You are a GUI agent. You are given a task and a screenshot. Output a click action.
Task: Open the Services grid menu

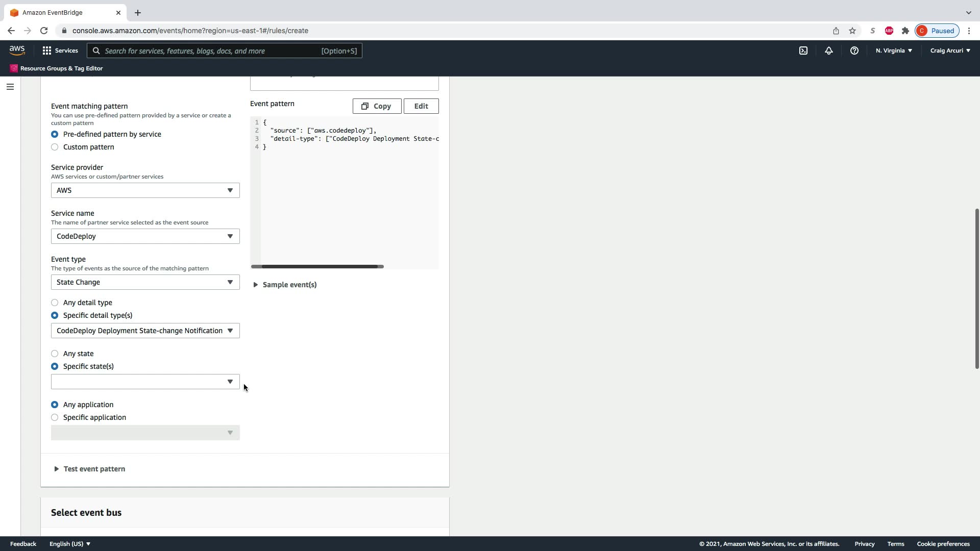coord(60,51)
